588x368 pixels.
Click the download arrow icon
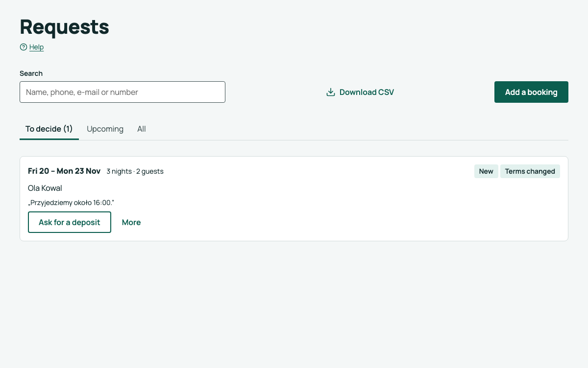[x=331, y=92]
